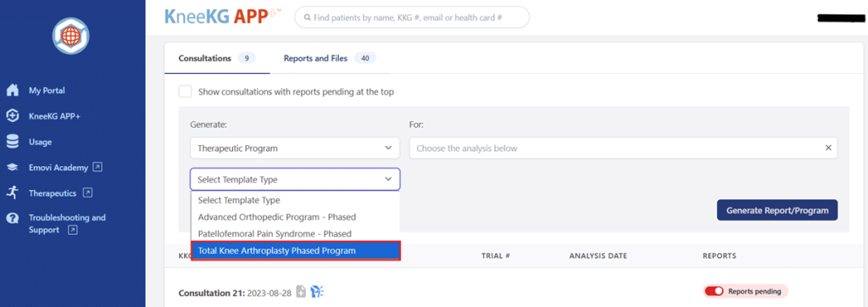Click the patient search field
The height and width of the screenshot is (307, 868).
pos(412,17)
